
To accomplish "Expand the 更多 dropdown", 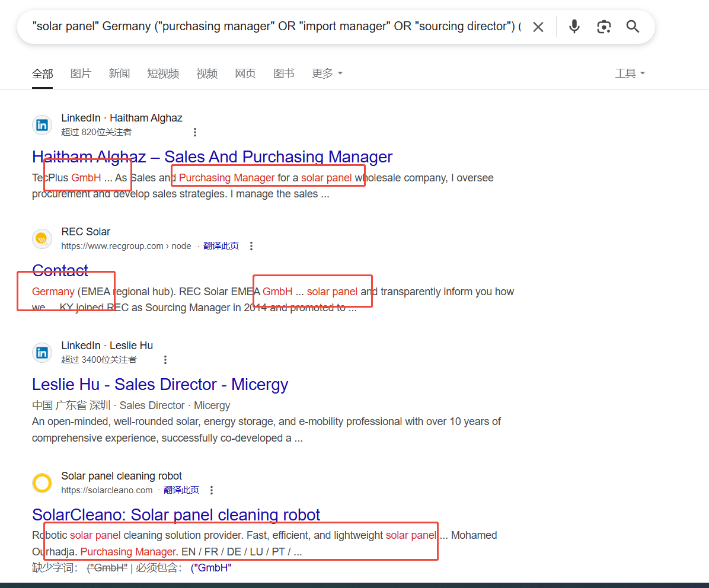I will (x=327, y=73).
